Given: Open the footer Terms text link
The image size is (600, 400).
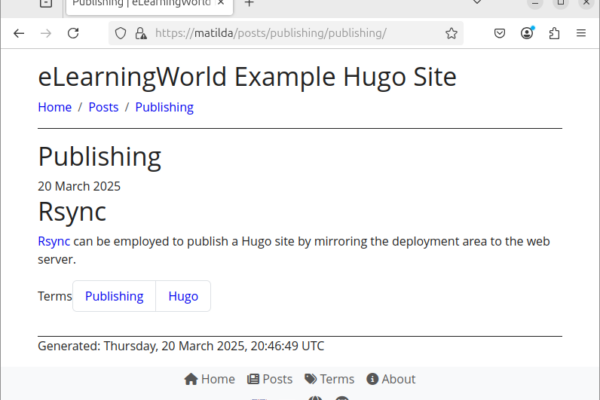Looking at the screenshot, I should coord(337,379).
